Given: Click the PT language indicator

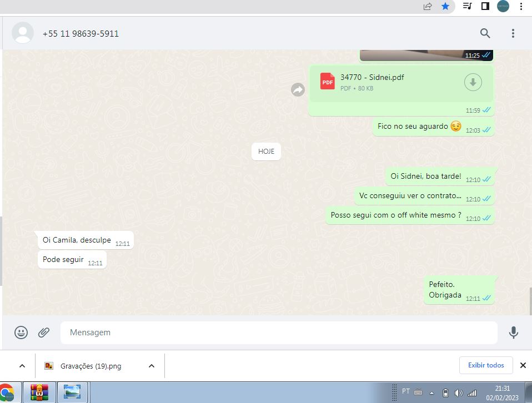Looking at the screenshot, I should [x=406, y=391].
